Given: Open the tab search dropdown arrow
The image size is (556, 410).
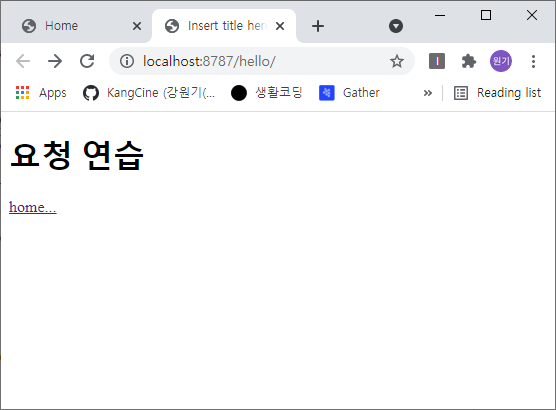Looking at the screenshot, I should click(x=396, y=26).
